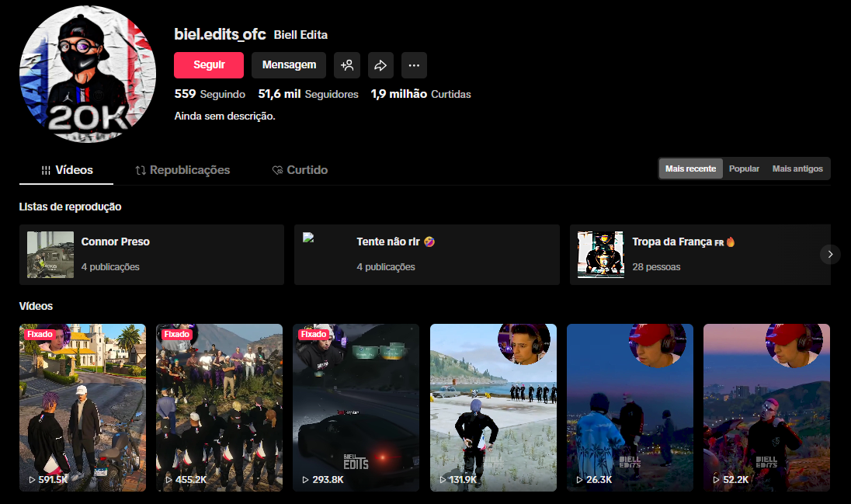Viewport: 851px width, 504px height.
Task: Click the Biell Edita display name
Action: tap(300, 35)
